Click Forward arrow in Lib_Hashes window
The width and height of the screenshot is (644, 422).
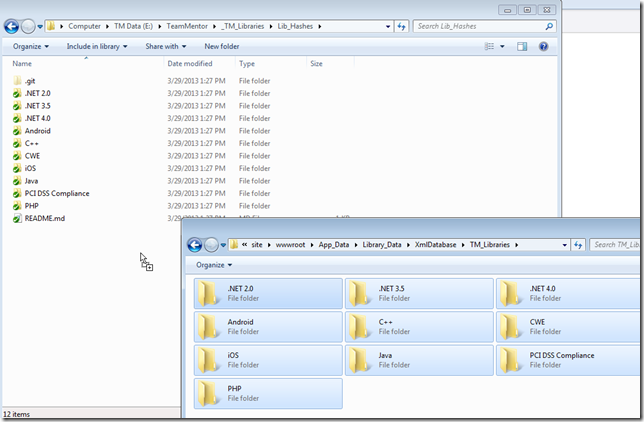click(28, 26)
